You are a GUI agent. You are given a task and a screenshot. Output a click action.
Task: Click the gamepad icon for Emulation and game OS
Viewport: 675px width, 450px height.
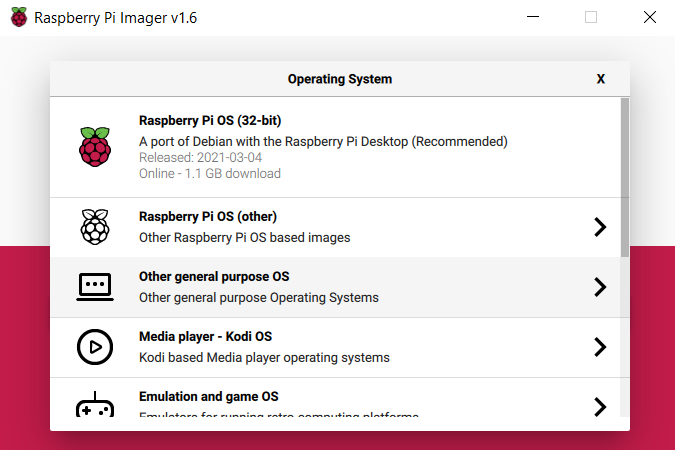[x=95, y=407]
